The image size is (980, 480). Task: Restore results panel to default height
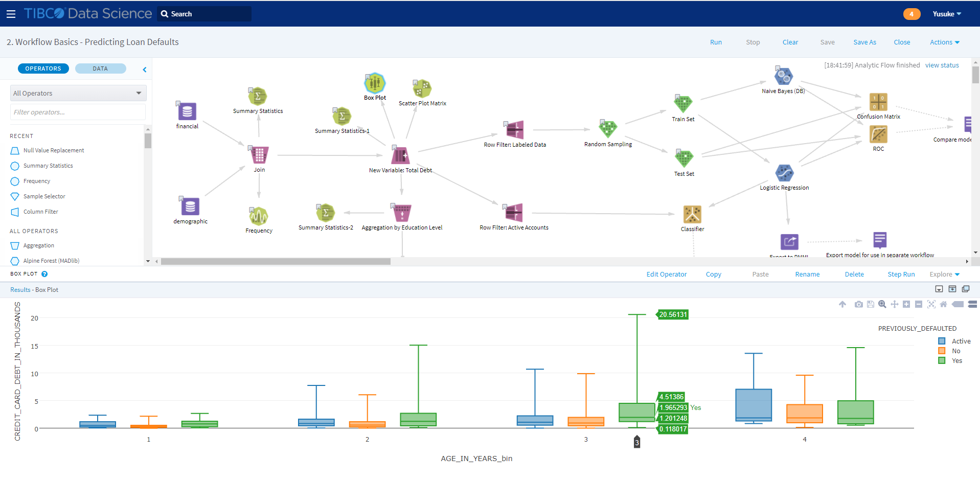click(x=952, y=289)
